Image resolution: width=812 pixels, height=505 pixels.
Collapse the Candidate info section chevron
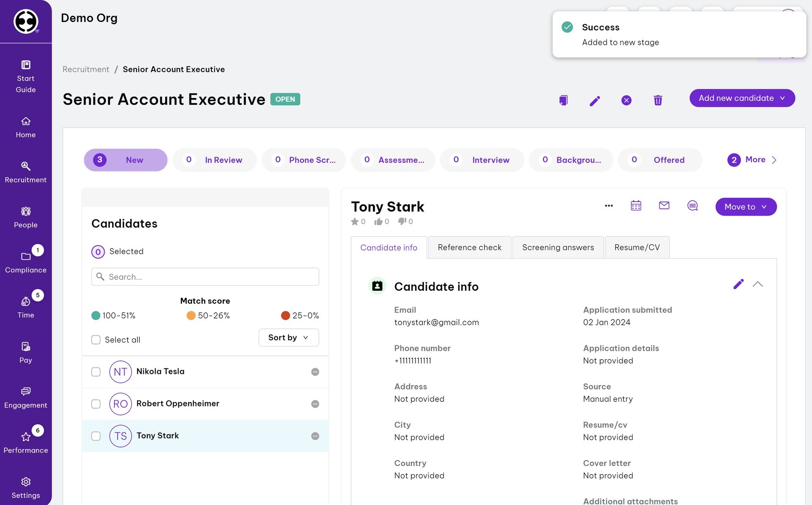[757, 284]
